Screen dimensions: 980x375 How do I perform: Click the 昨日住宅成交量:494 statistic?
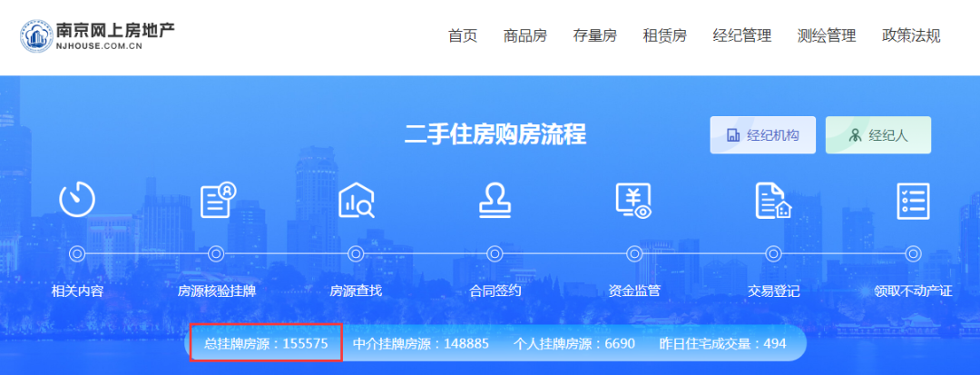722,343
